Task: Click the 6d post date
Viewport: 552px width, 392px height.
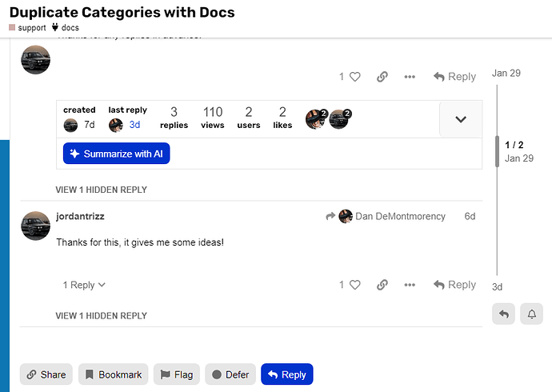Action: 470,216
